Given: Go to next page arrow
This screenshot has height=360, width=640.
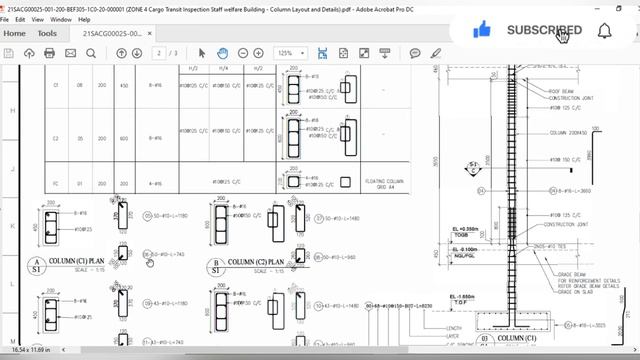Looking at the screenshot, I should click(137, 53).
